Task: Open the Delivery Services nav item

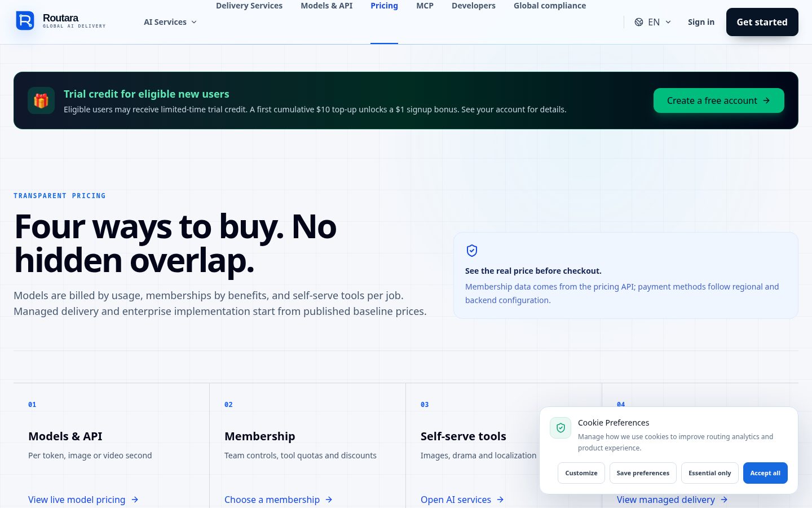Action: click(x=249, y=6)
